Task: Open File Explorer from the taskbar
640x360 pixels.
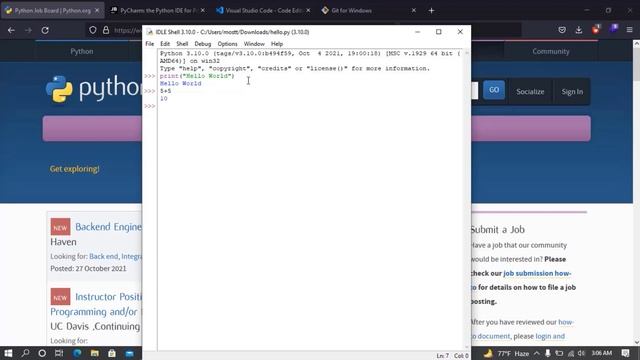Action: click(x=95, y=353)
